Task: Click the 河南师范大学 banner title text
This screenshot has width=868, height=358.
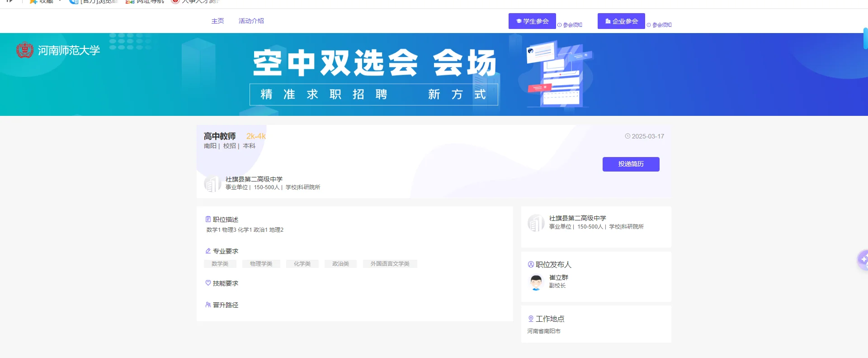Action: click(69, 50)
